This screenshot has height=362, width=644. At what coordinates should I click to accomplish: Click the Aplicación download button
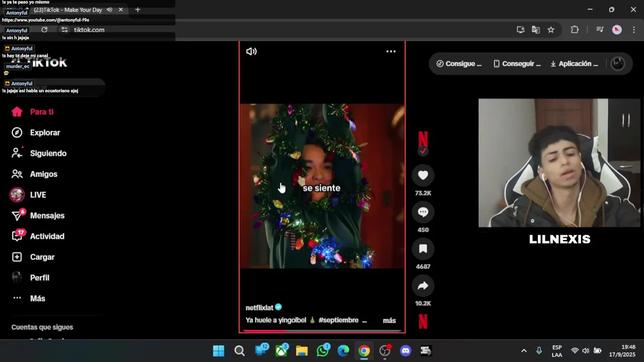(x=574, y=64)
